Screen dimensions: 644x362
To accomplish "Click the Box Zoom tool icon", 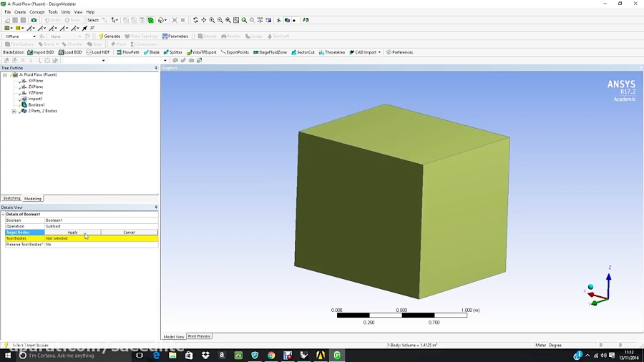I will tap(236, 20).
